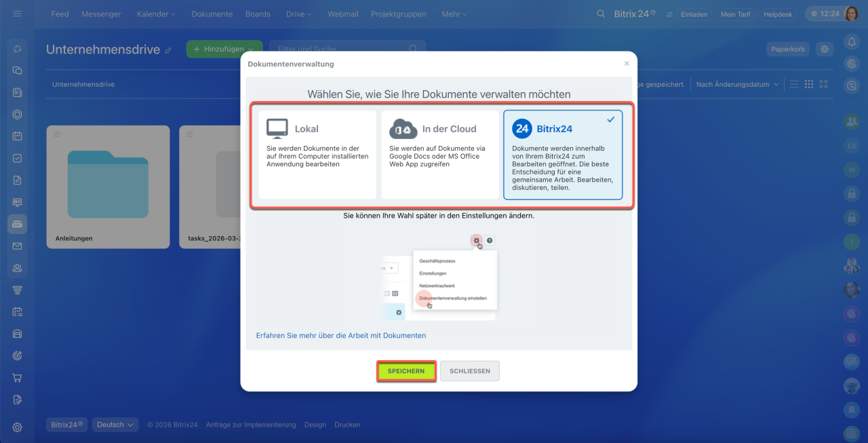This screenshot has height=443, width=868.
Task: Open the spiral assistant icon below the bell
Action: coord(852,64)
